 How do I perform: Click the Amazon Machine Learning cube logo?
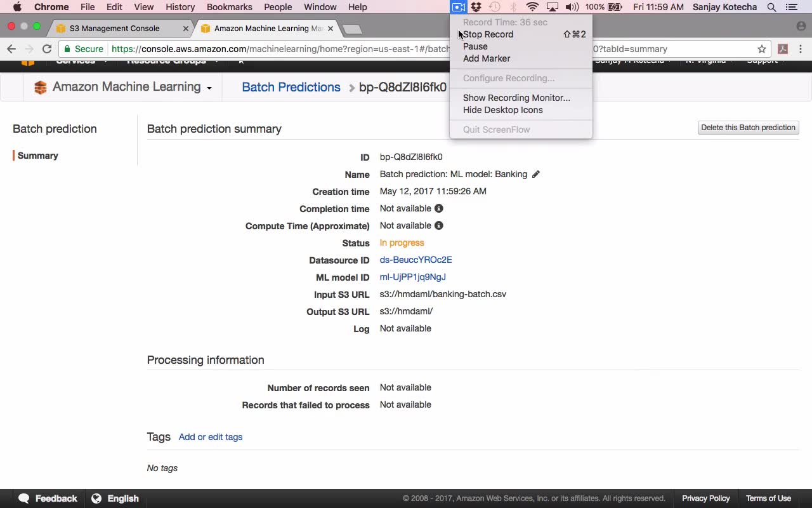(41, 88)
